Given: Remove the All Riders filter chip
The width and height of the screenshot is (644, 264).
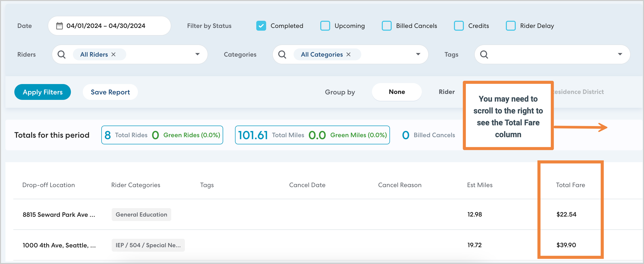Looking at the screenshot, I should tap(113, 54).
